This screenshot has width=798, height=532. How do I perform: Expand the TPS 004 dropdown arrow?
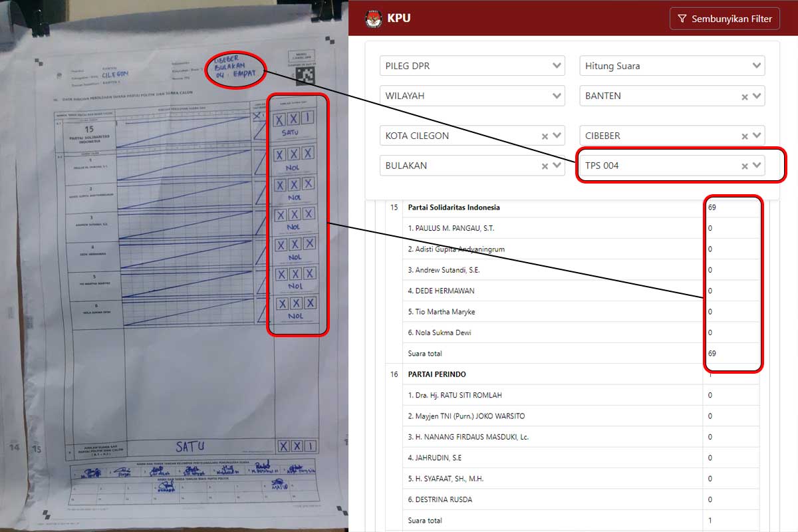tap(757, 166)
